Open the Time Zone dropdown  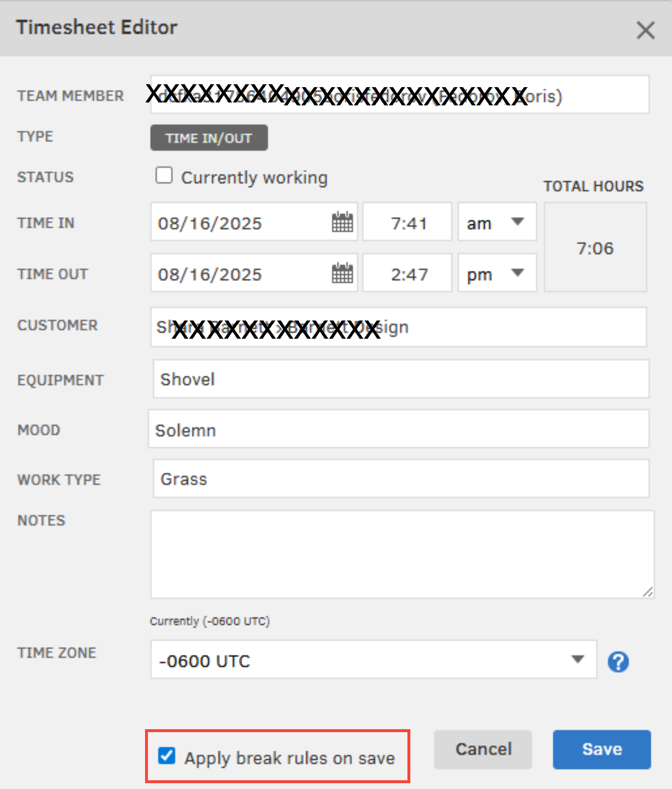click(373, 660)
